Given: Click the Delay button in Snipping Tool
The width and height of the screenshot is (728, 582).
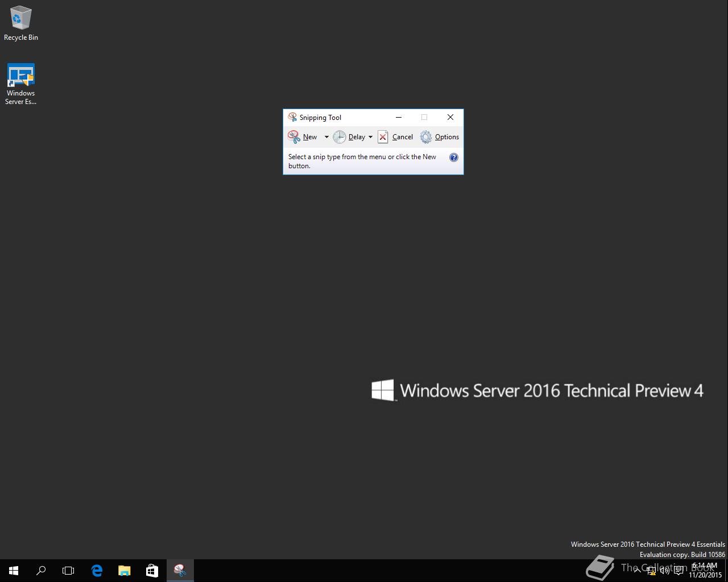Looking at the screenshot, I should 349,137.
